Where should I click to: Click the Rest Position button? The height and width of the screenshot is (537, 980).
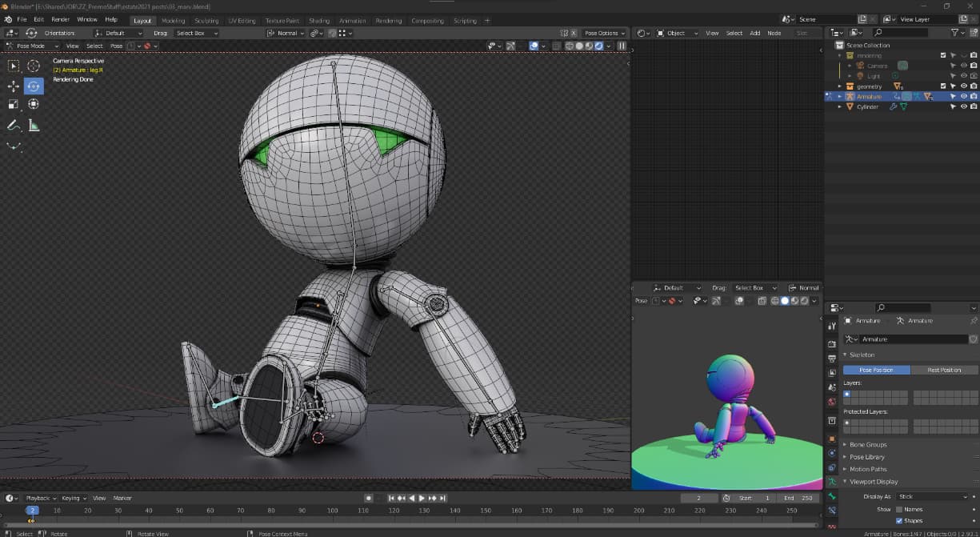coord(944,370)
